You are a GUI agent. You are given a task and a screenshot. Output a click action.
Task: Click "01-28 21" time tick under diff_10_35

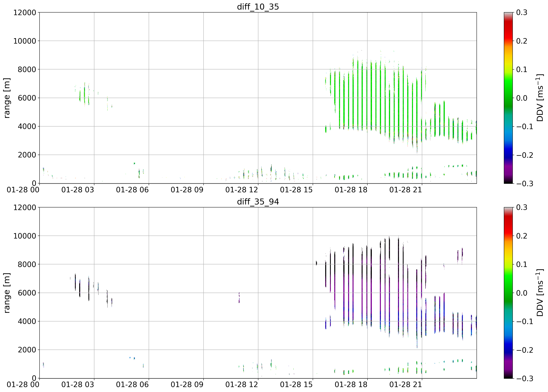click(x=405, y=190)
